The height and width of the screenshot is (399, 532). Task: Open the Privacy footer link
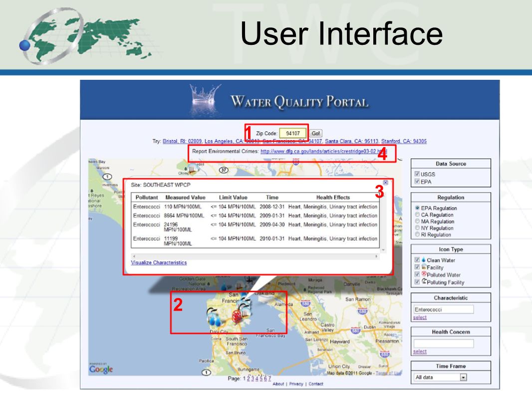(296, 384)
